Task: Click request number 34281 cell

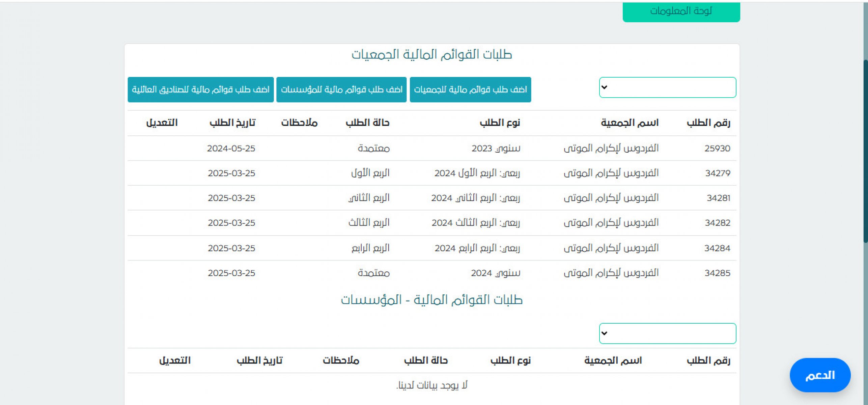Action: point(718,198)
